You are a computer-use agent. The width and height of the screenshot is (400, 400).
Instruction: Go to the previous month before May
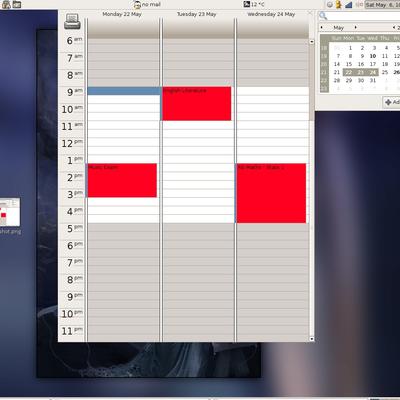(x=322, y=27)
